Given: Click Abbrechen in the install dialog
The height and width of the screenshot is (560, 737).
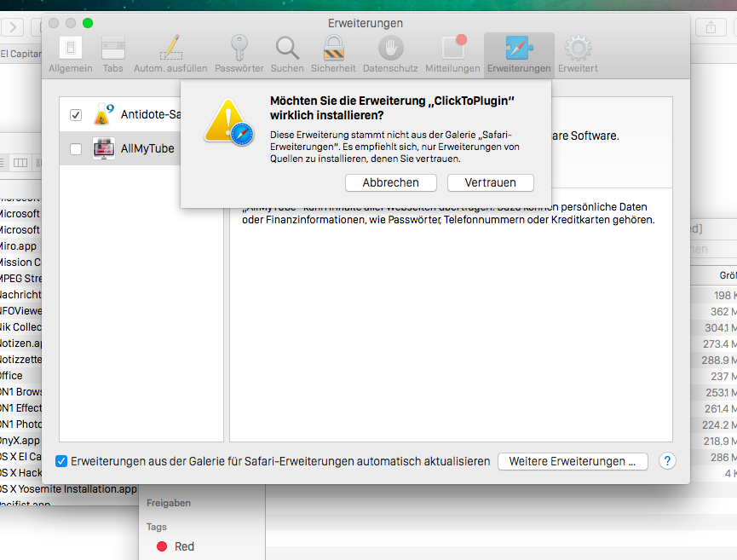Looking at the screenshot, I should (x=390, y=183).
